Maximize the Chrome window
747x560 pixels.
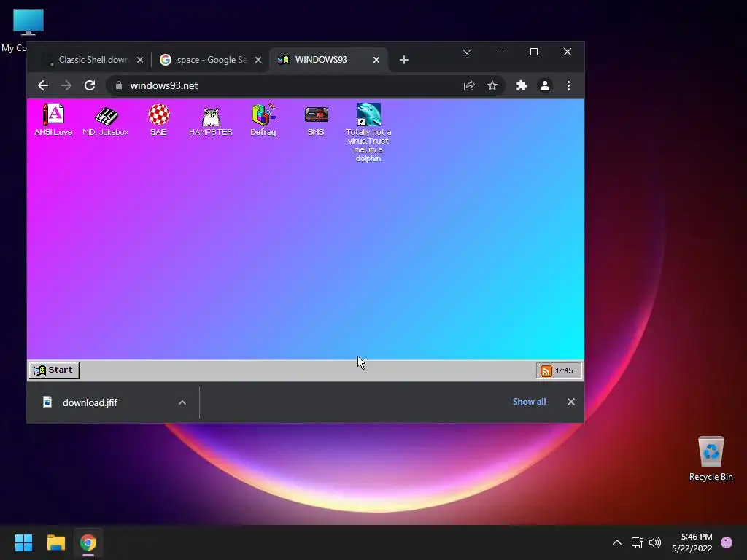point(533,52)
